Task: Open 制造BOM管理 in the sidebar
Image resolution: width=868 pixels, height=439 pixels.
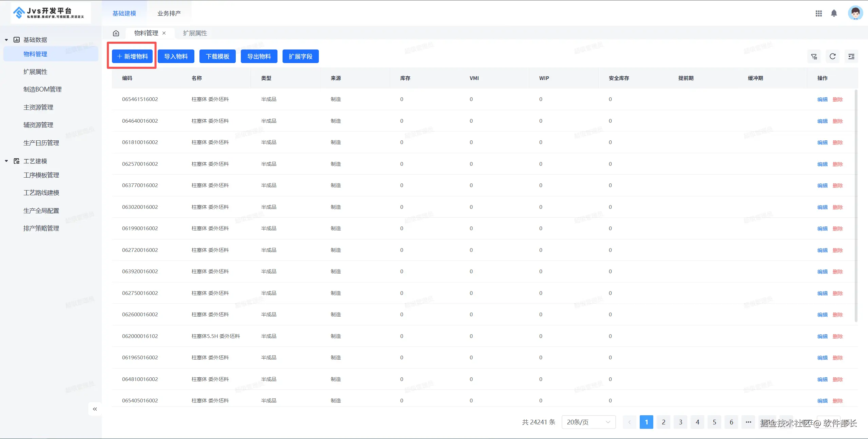Action: (x=42, y=89)
